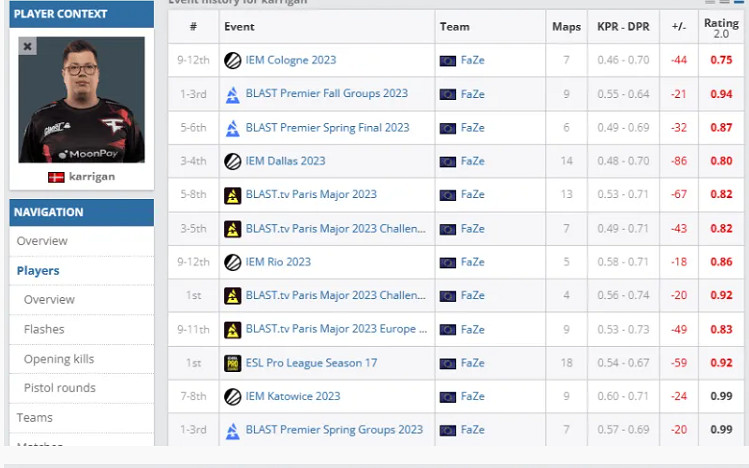Image resolution: width=749 pixels, height=468 pixels.
Task: Click the Danish flag beside karrigan
Action: pos(56,177)
